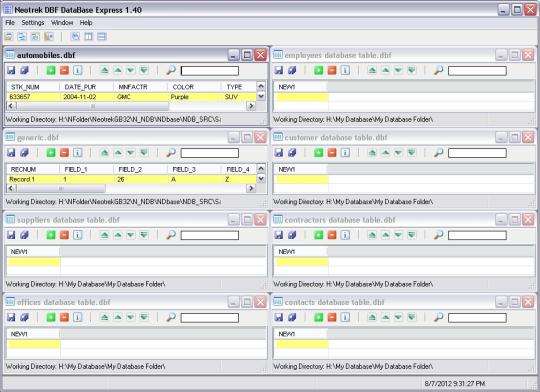Show table info in contractors database table
540x392 pixels.
[x=345, y=235]
